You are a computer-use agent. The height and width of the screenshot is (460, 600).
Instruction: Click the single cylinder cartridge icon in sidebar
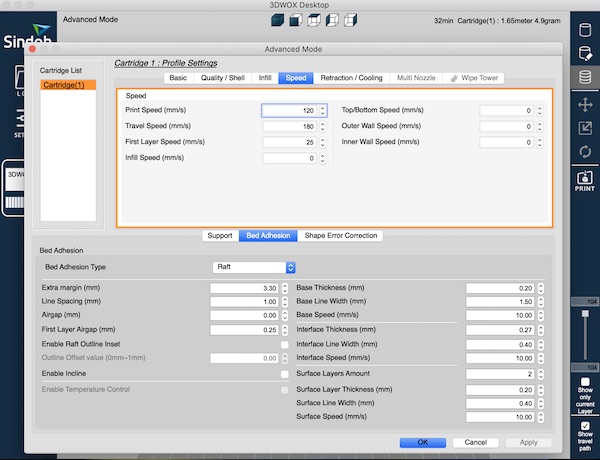pyautogui.click(x=585, y=30)
